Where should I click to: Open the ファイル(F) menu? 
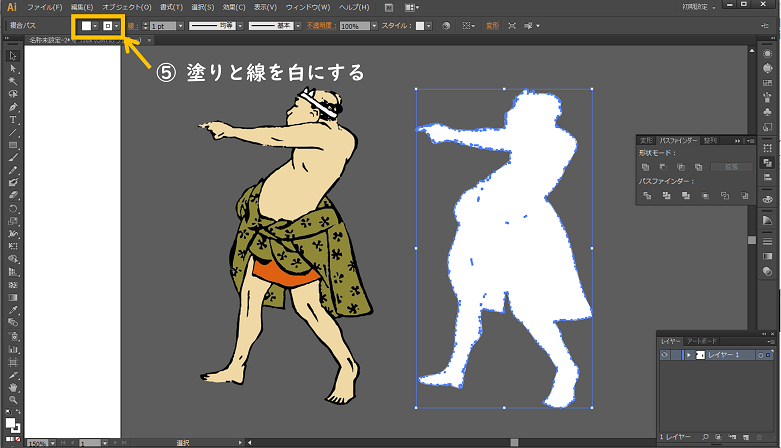[x=44, y=7]
